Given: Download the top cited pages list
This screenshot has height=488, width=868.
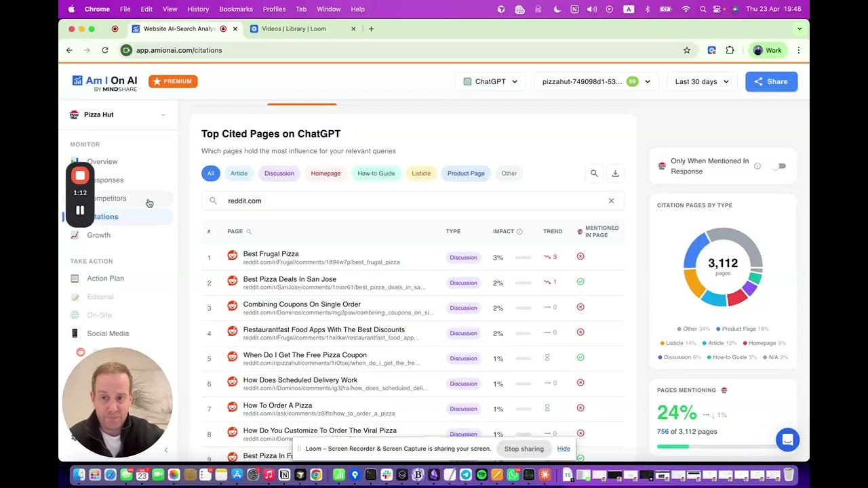Looking at the screenshot, I should [x=615, y=174].
